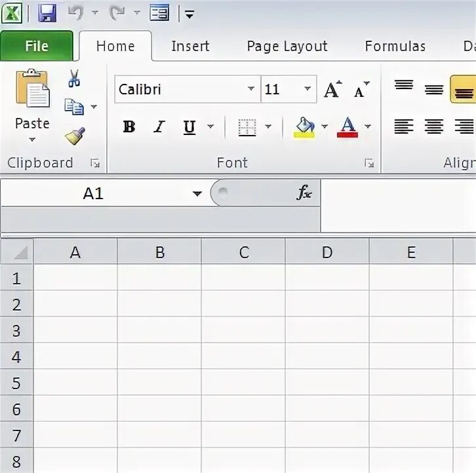Toggle Bold formatting
Viewport: 476px width, 473px height.
[129, 127]
